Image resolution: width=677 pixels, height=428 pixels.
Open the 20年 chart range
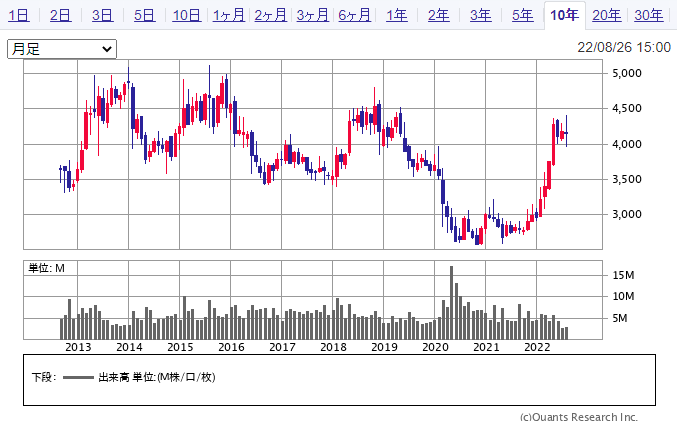pos(607,16)
